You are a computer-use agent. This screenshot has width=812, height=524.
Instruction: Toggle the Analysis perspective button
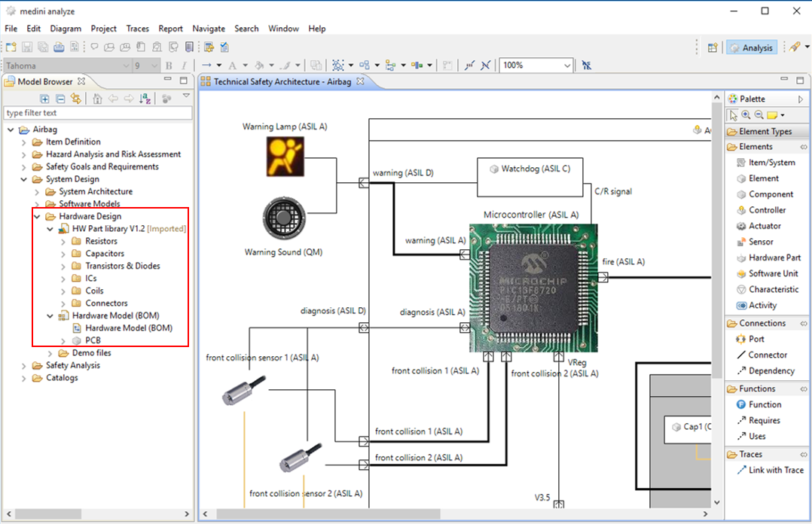(750, 47)
